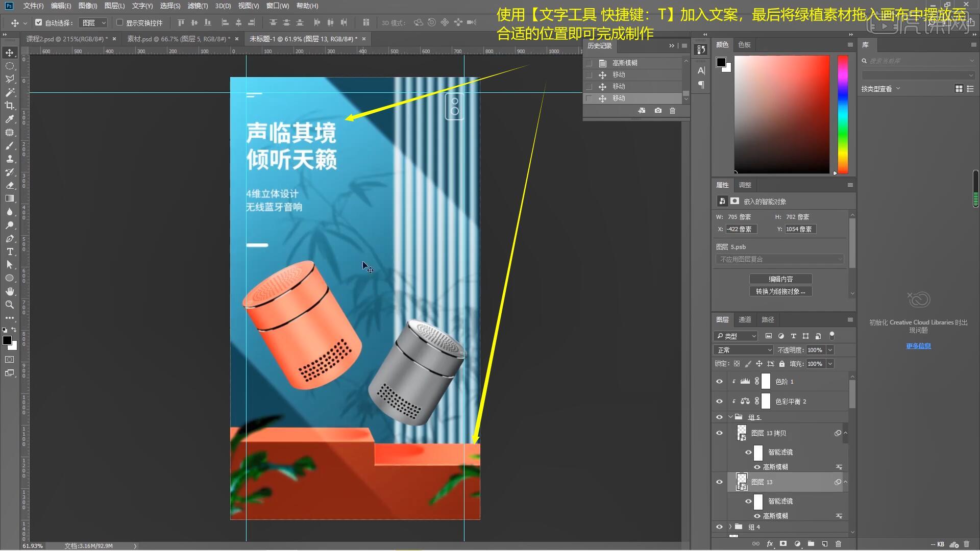980x551 pixels.
Task: Check the 显示变换控件 option
Action: [119, 22]
